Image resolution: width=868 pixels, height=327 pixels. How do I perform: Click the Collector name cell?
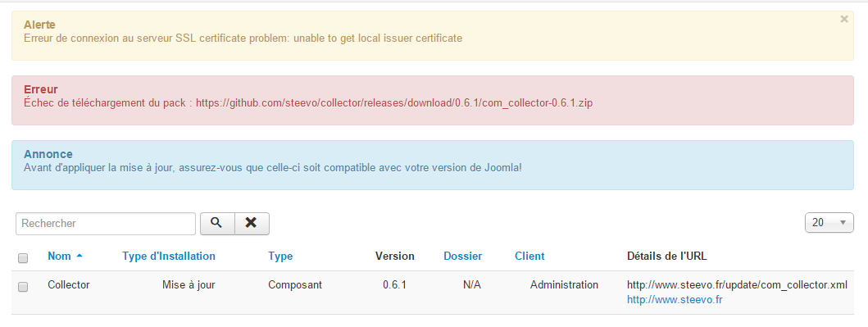point(69,285)
